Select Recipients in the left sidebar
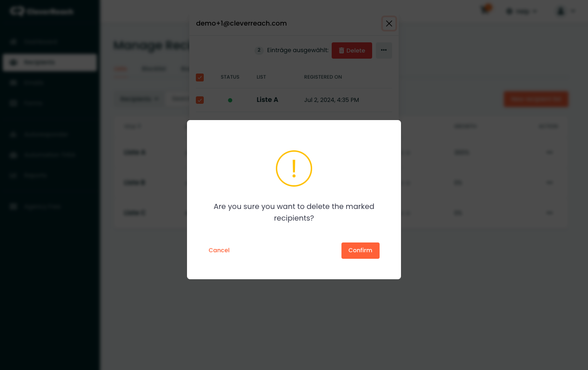 click(50, 62)
